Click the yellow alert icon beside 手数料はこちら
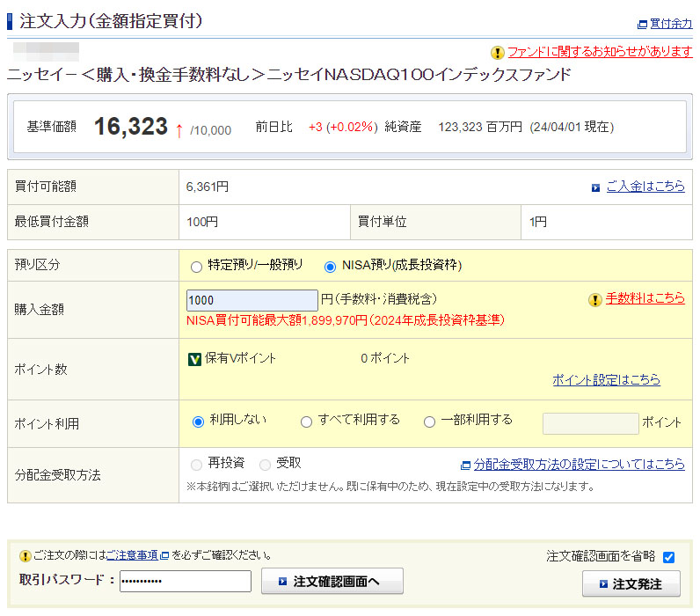The width and height of the screenshot is (700, 616). point(595,299)
